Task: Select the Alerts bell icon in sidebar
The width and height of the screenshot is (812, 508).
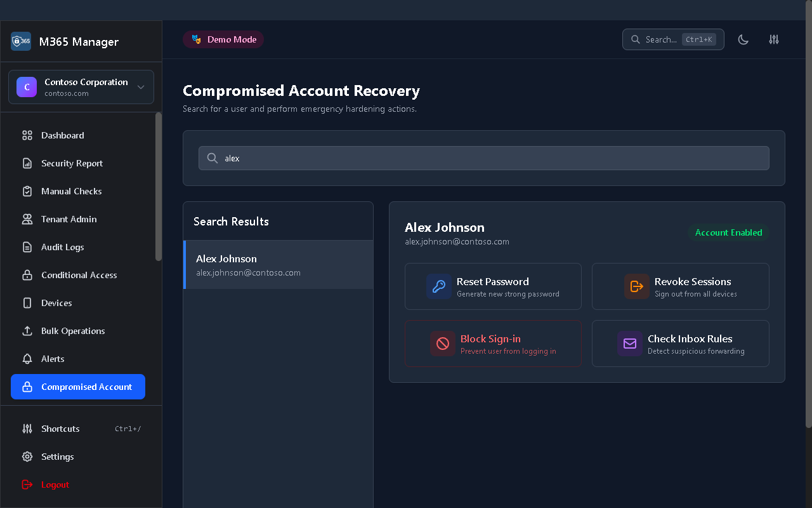Action: (x=27, y=359)
